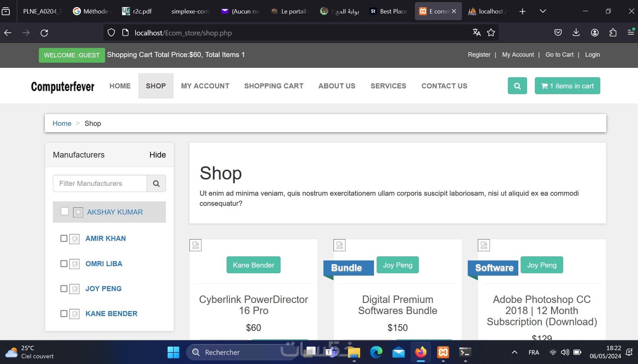Click the Kane Bender manufacturer tag
Screen dimensions: 638x364
[x=254, y=265]
